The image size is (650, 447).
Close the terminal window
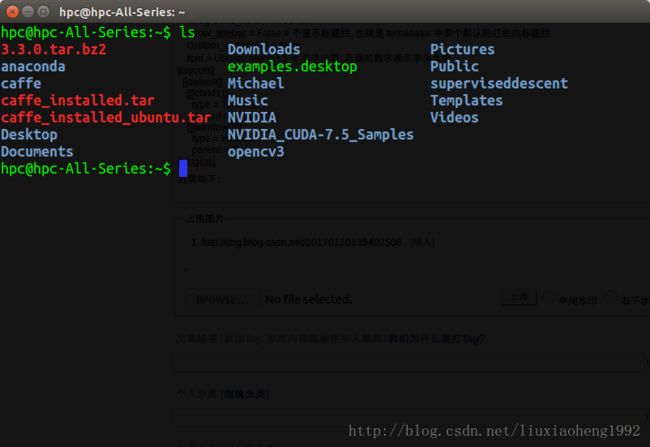pyautogui.click(x=12, y=12)
